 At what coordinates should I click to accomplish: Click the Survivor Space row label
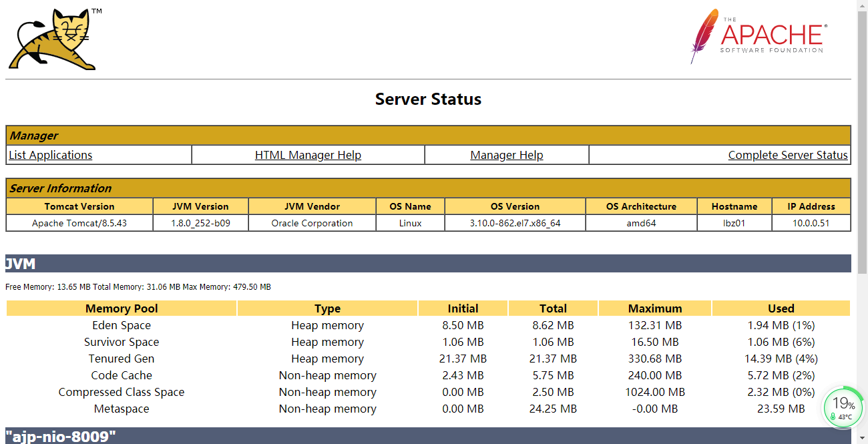[122, 342]
